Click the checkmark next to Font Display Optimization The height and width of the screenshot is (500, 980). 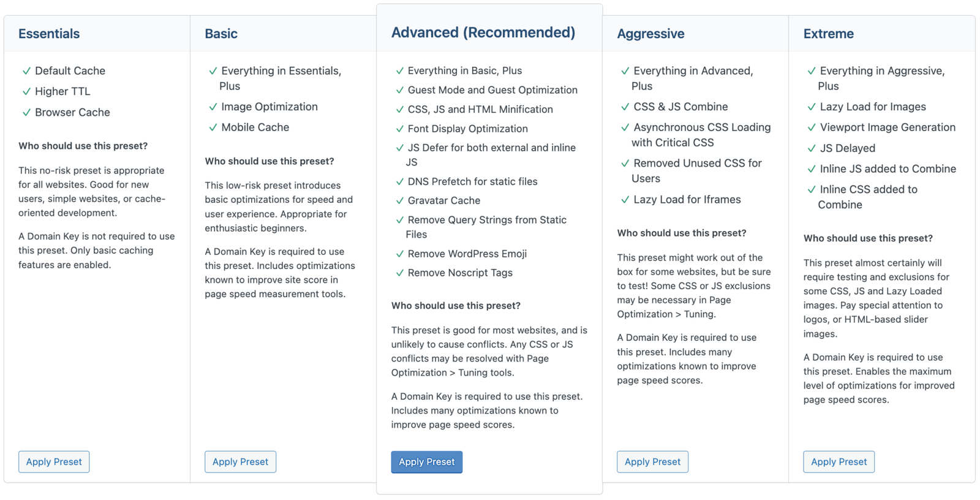point(399,129)
